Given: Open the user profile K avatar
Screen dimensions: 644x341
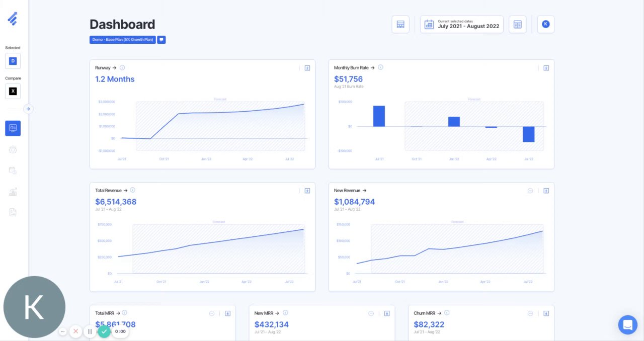Looking at the screenshot, I should coord(546,24).
